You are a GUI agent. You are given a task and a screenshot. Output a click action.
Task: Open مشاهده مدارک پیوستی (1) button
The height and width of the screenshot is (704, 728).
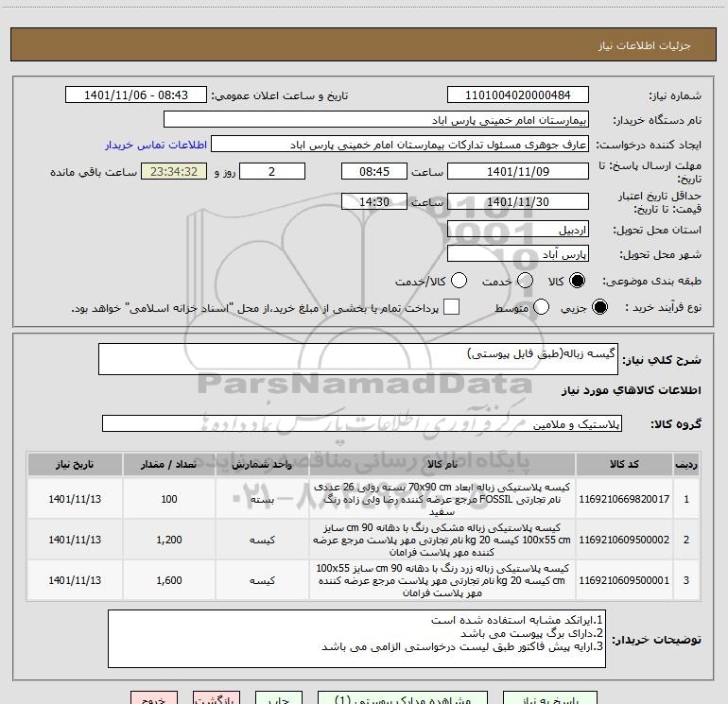coord(403,697)
